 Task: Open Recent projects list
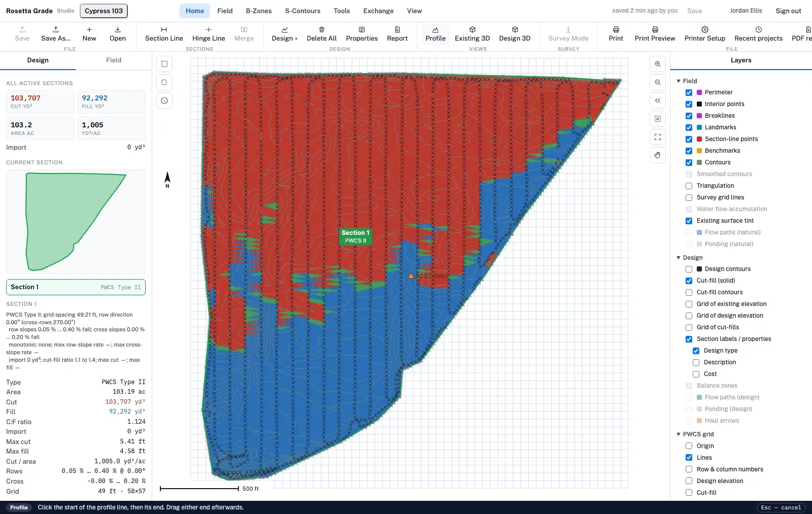click(759, 34)
